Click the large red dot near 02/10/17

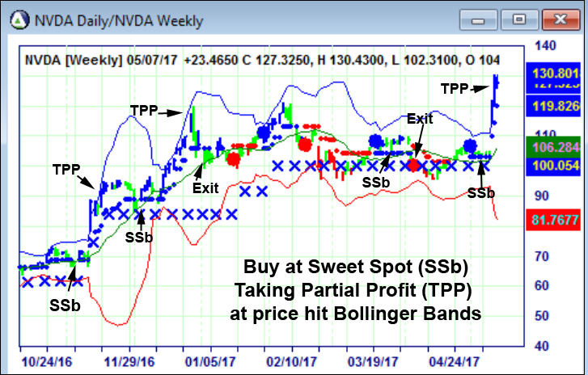click(x=305, y=145)
